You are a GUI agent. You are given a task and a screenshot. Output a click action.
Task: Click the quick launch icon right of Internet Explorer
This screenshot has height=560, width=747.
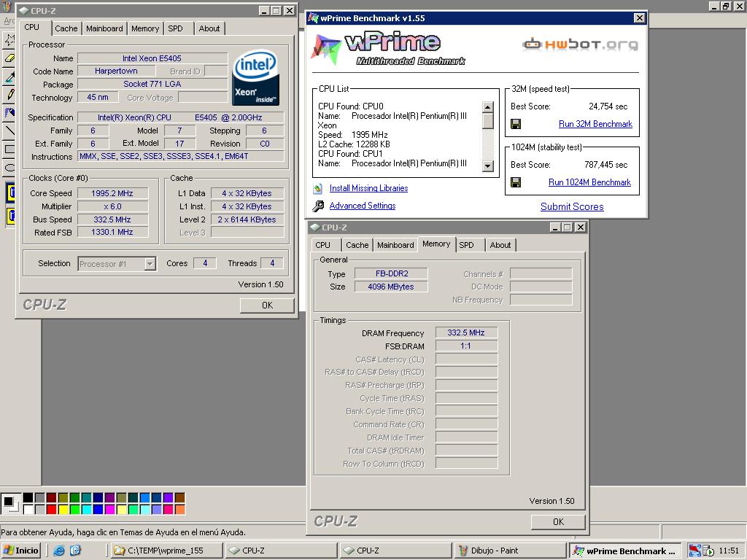click(x=75, y=551)
